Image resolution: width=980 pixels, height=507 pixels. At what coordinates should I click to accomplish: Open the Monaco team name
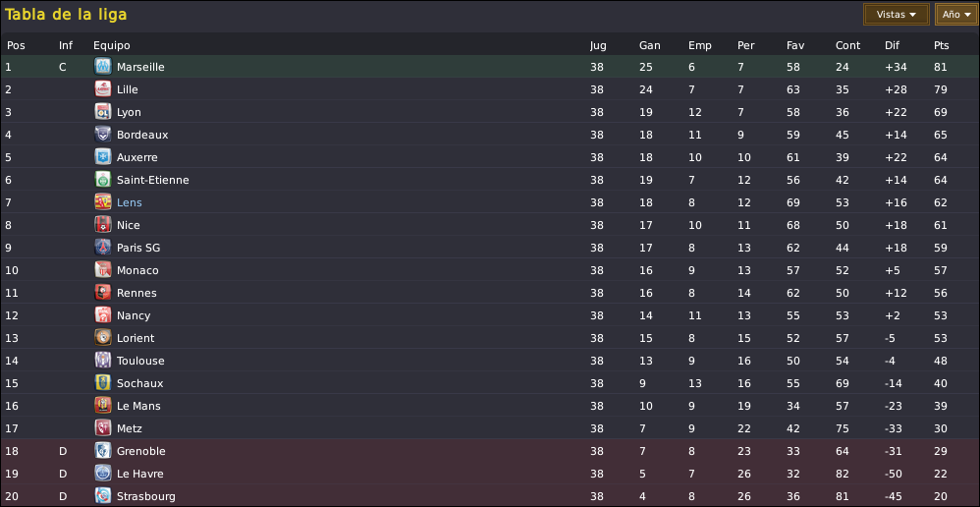click(x=137, y=270)
